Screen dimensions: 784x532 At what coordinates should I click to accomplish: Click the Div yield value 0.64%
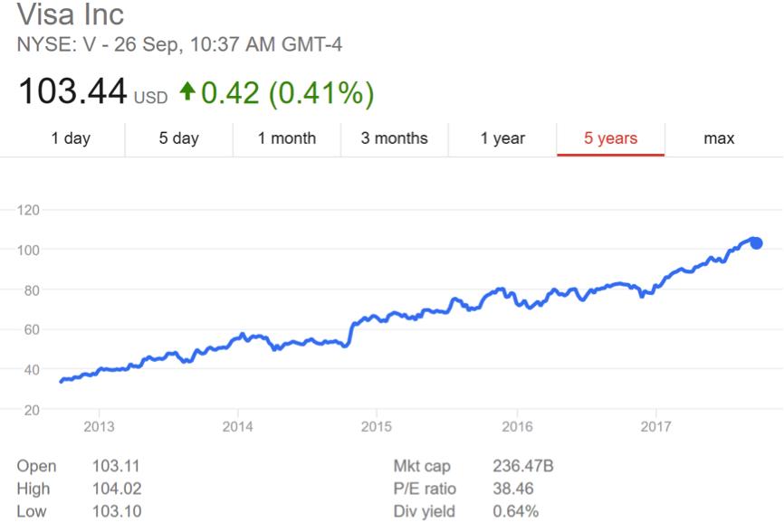pyautogui.click(x=514, y=512)
